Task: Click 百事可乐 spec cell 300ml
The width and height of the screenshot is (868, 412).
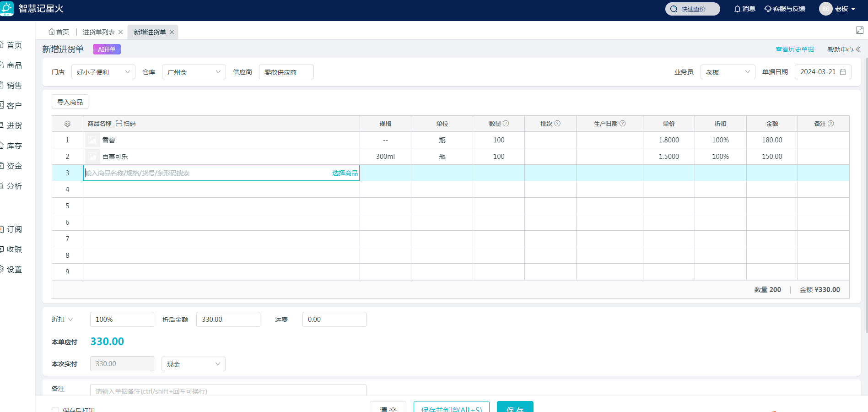Action: (x=385, y=157)
